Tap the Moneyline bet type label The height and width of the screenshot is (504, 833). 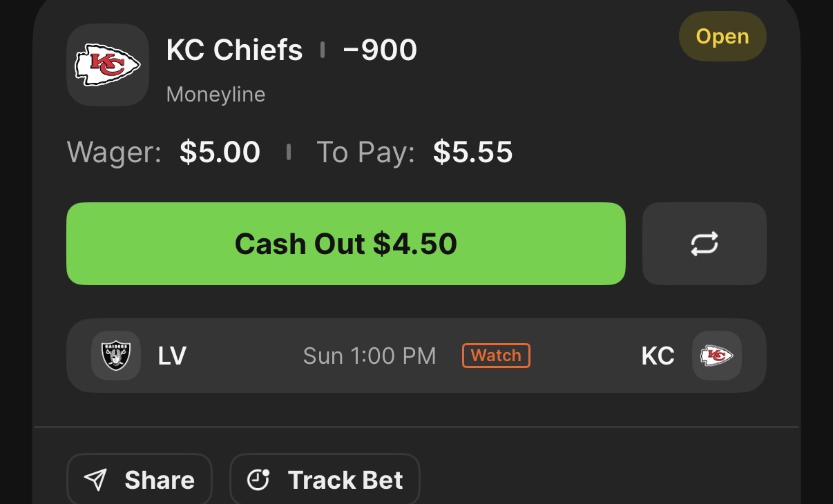click(x=216, y=94)
